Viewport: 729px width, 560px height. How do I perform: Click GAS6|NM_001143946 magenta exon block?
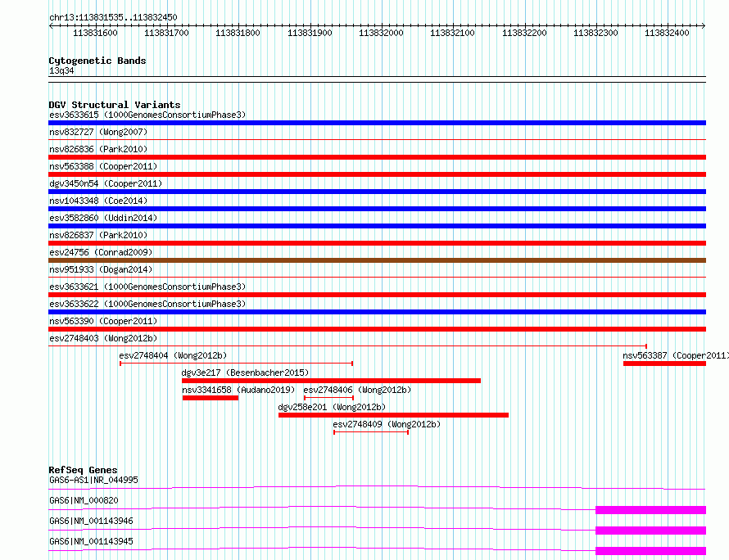tap(651, 531)
